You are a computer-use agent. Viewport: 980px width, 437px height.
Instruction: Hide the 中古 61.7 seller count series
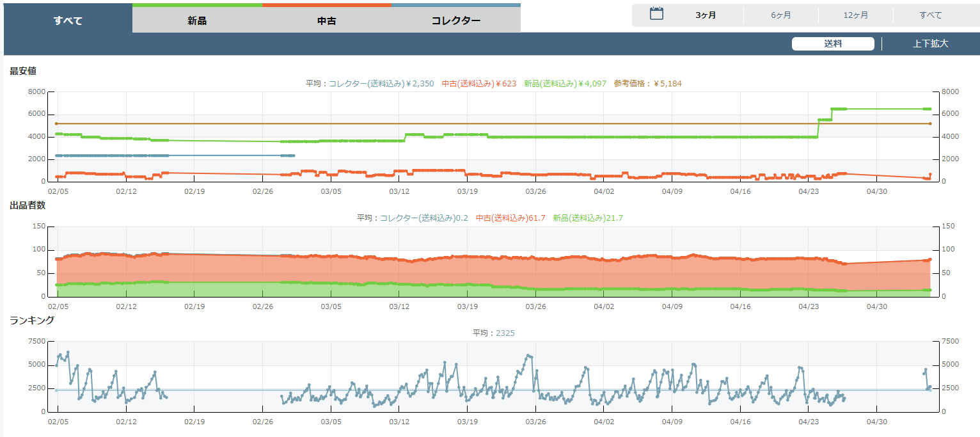coord(510,218)
